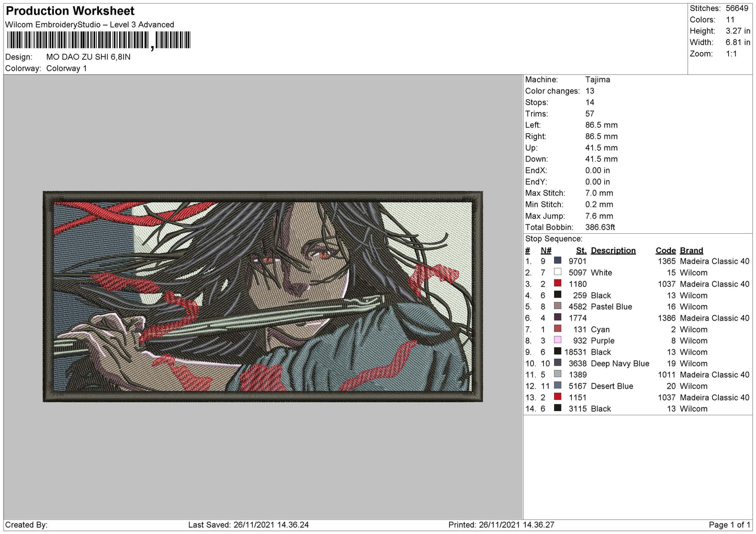Click the "Description" column header
756x534 pixels.
(x=613, y=251)
